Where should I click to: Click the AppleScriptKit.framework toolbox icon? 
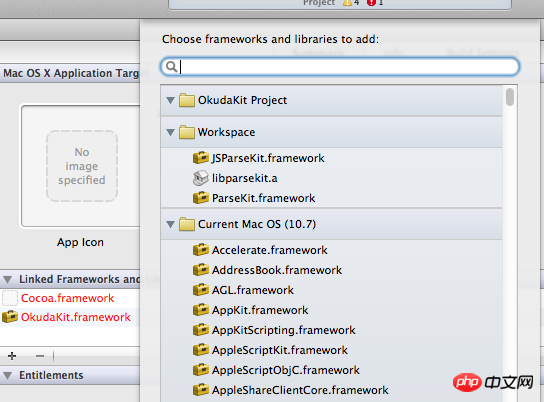(201, 350)
